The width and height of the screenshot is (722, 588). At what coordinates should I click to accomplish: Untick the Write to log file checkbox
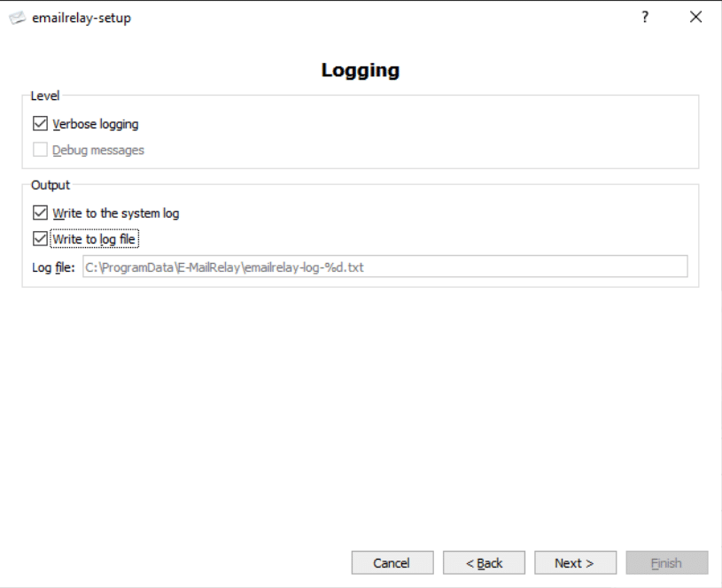point(40,238)
